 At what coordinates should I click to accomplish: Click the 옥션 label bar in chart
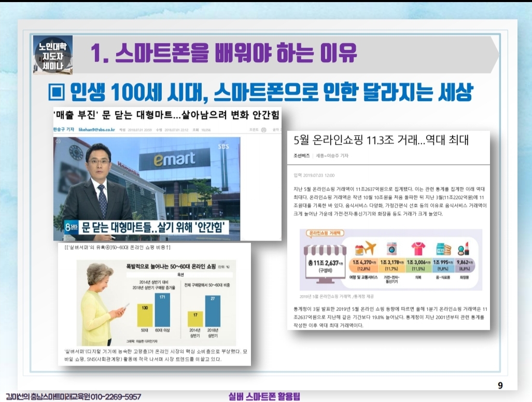click(180, 275)
